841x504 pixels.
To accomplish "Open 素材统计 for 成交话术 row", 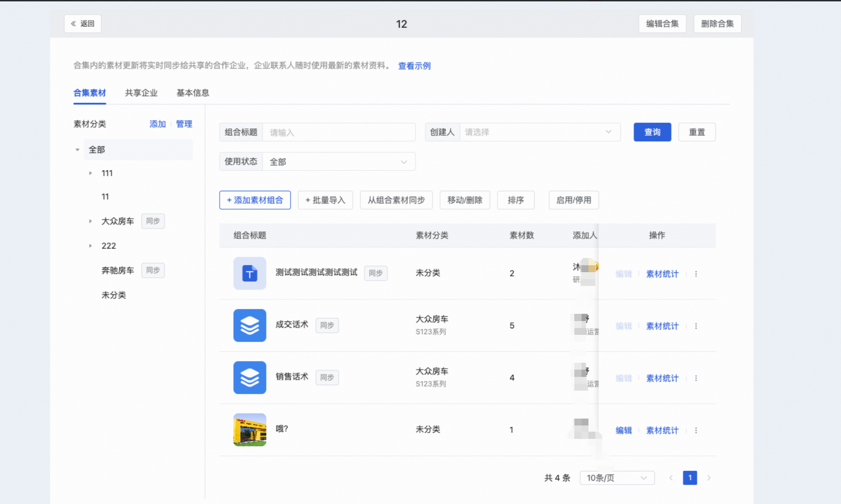I will pos(662,326).
